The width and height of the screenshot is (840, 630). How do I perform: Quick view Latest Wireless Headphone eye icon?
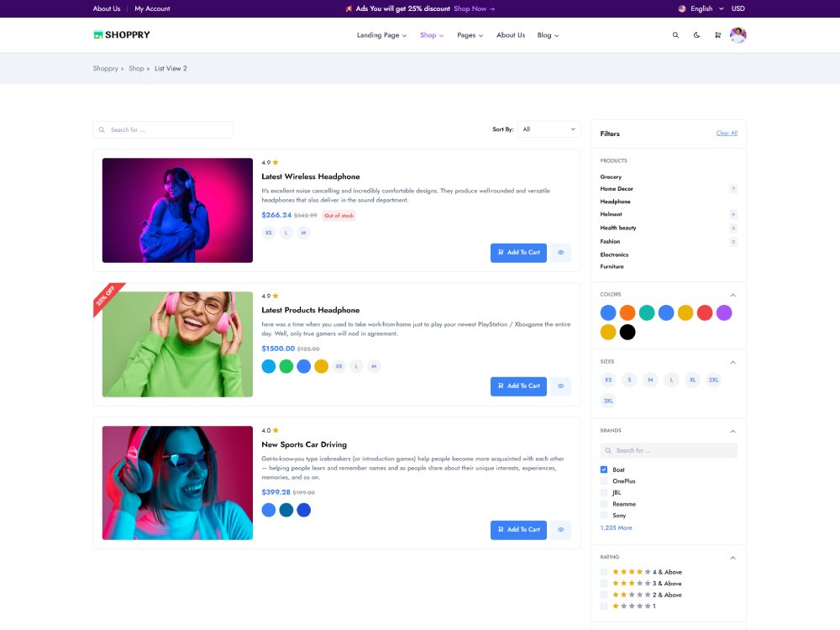[x=560, y=253]
